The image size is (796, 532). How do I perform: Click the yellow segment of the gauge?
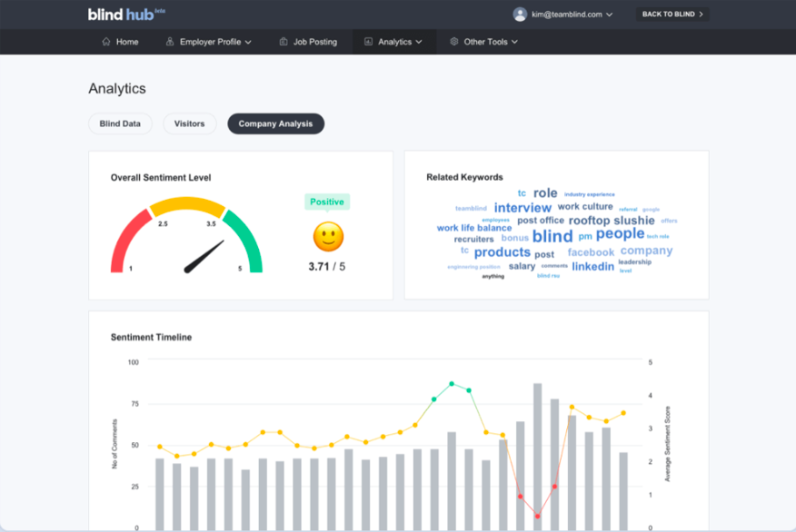click(x=187, y=204)
